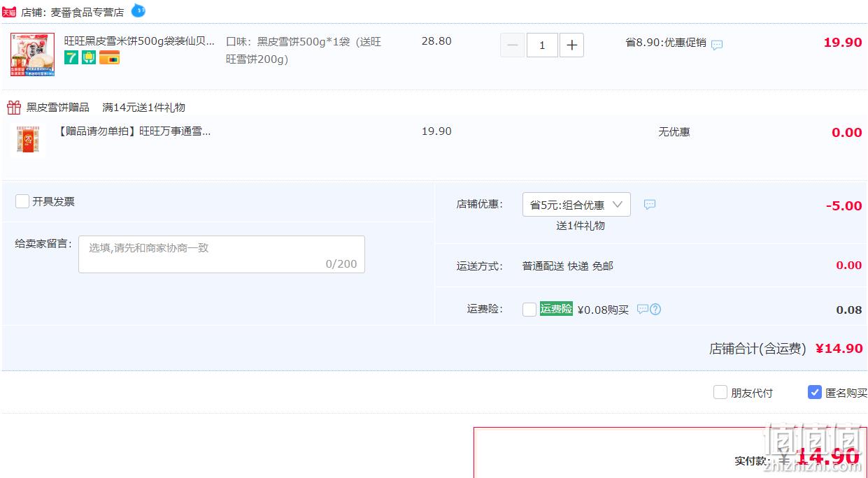Click the green 7-day return badge

coord(71,58)
